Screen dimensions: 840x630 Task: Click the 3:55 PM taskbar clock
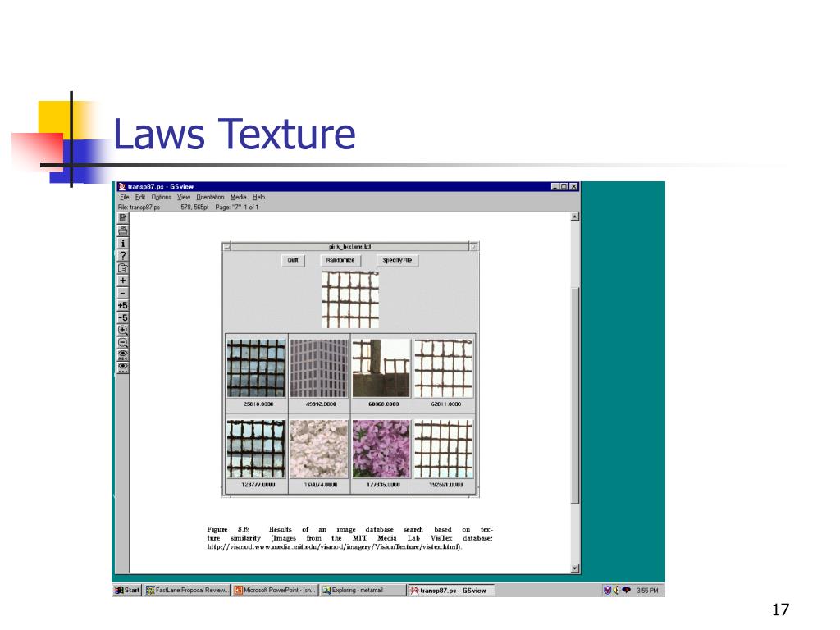click(x=648, y=591)
